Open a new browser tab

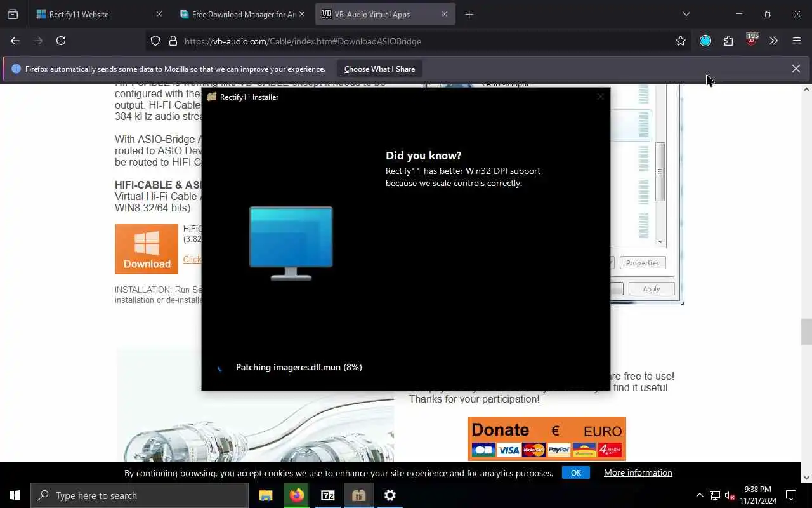[469, 14]
